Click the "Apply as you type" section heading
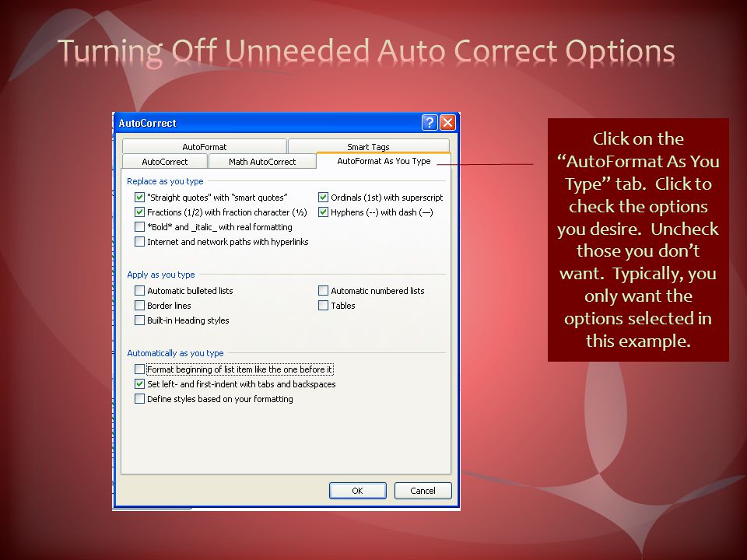 point(160,275)
